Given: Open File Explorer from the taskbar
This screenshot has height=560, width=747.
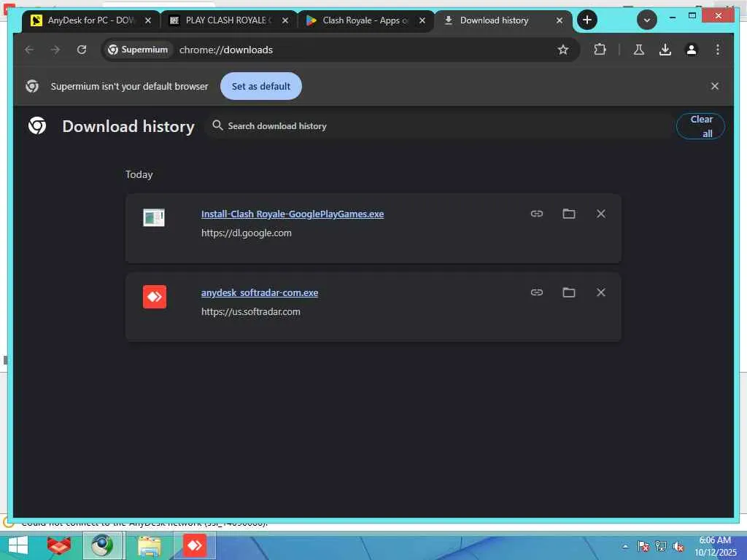Looking at the screenshot, I should coord(149,545).
